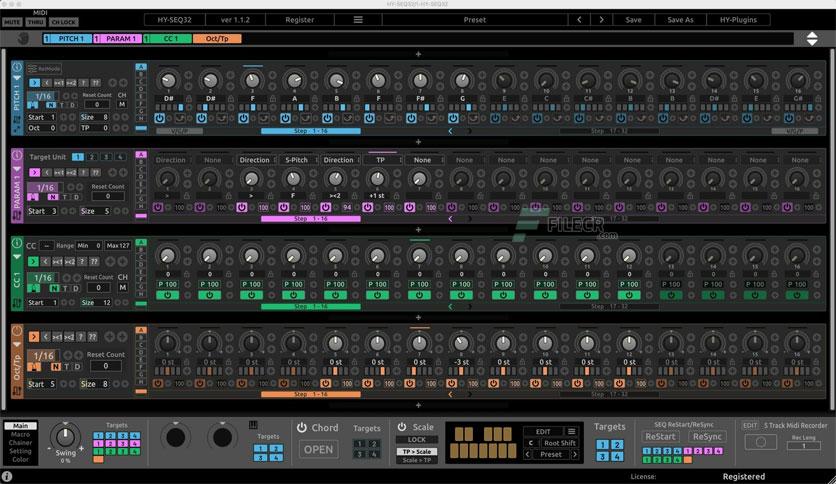Screen dimensions: 836x484
Task: Open TP target dropdown in PARAM 1
Action: click(380, 160)
